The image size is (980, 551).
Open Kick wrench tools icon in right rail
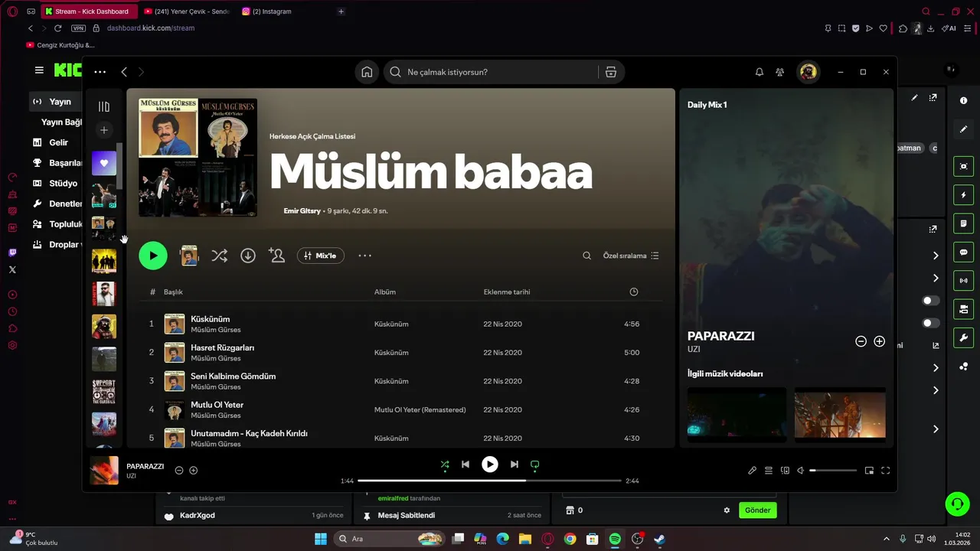point(963,338)
